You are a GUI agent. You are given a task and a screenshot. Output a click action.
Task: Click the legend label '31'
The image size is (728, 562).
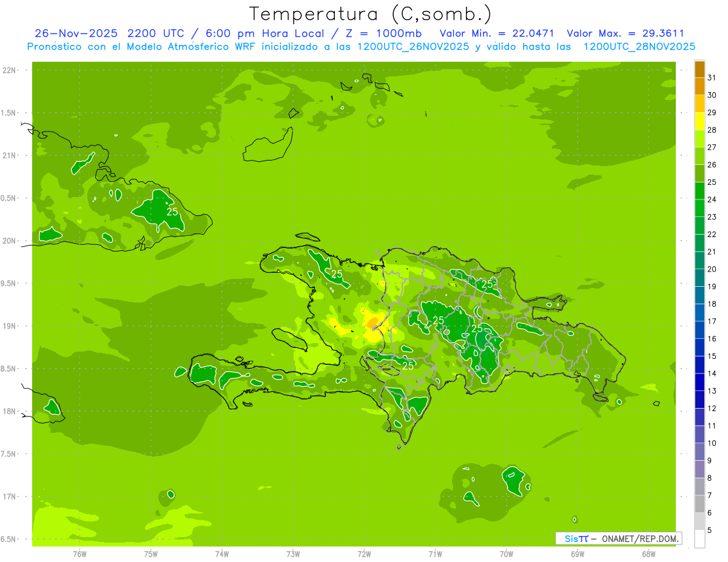click(x=712, y=78)
